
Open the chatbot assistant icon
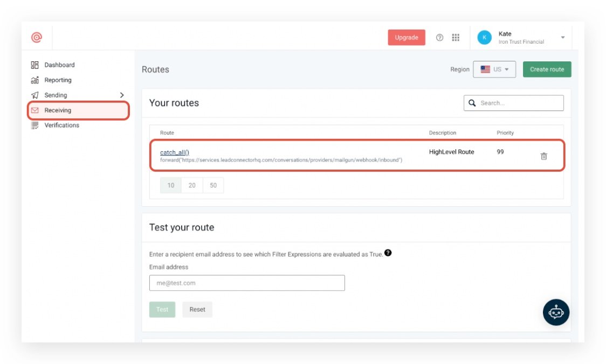click(x=556, y=312)
